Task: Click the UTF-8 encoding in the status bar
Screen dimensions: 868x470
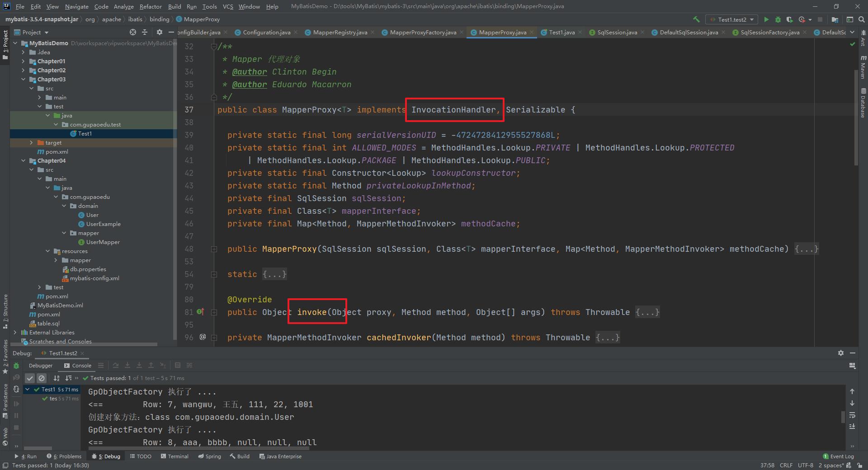Action: 805,465
